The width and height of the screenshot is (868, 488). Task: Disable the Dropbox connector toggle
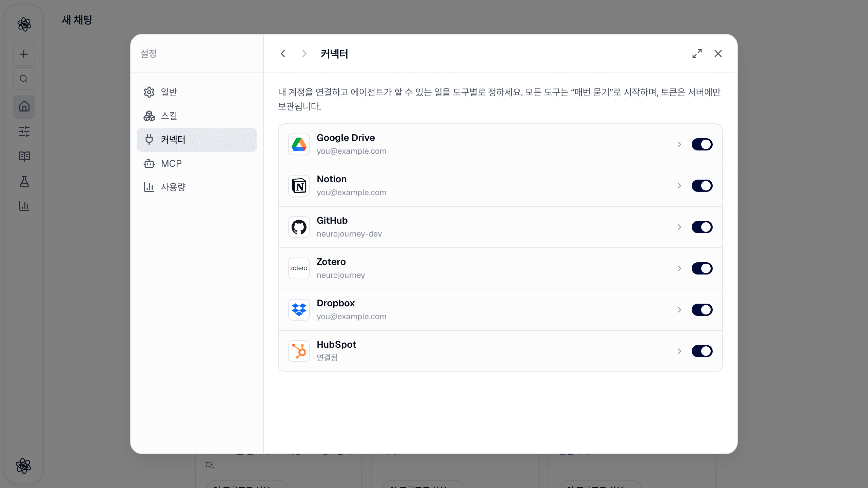click(702, 310)
